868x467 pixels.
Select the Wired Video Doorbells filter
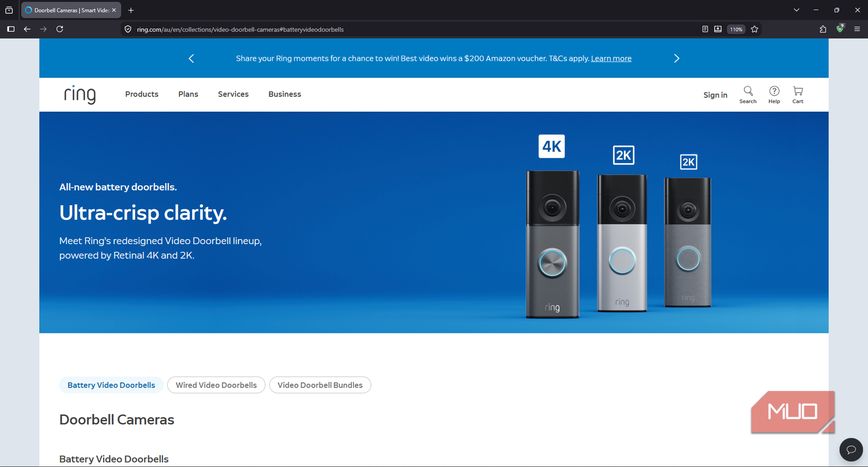pyautogui.click(x=216, y=385)
